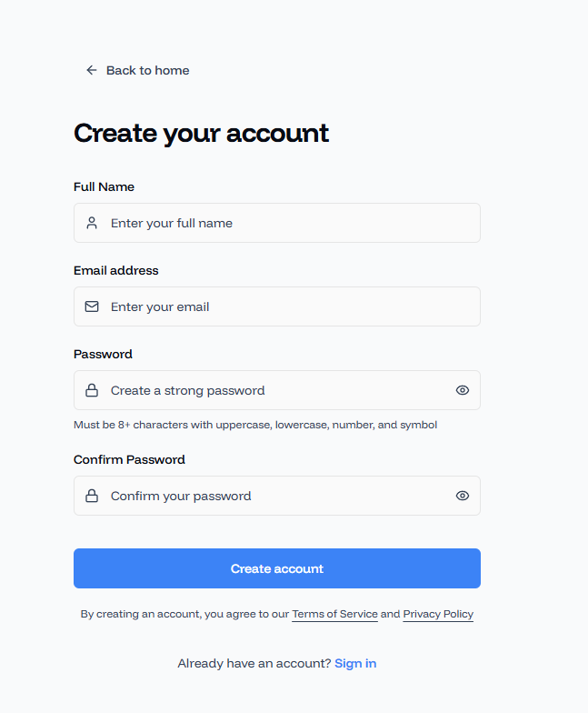Show password using the Password field eye icon

(463, 390)
